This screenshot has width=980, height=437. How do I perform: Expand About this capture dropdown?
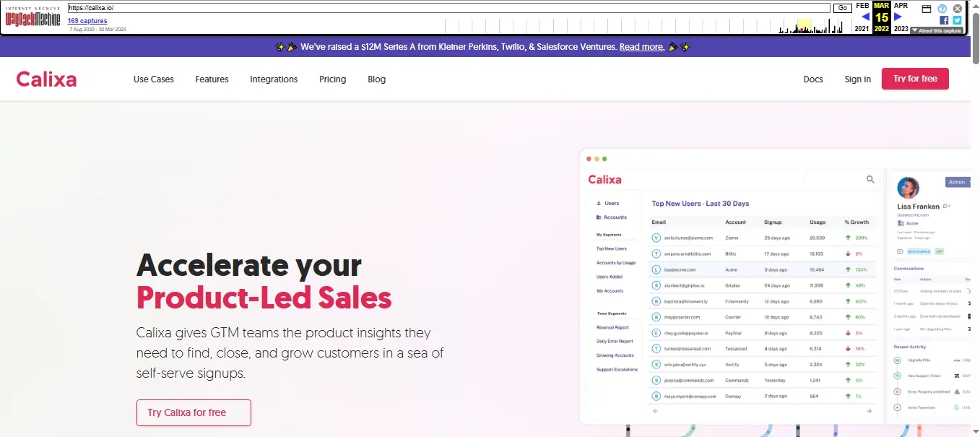point(937,30)
